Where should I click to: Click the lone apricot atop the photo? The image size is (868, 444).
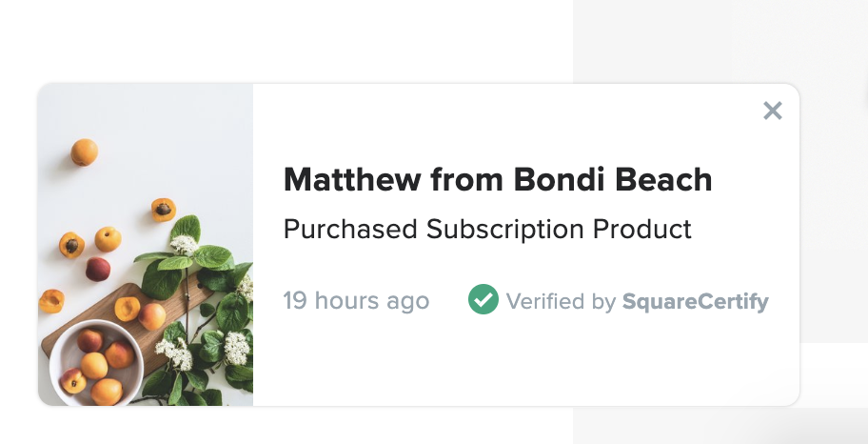pyautogui.click(x=84, y=151)
